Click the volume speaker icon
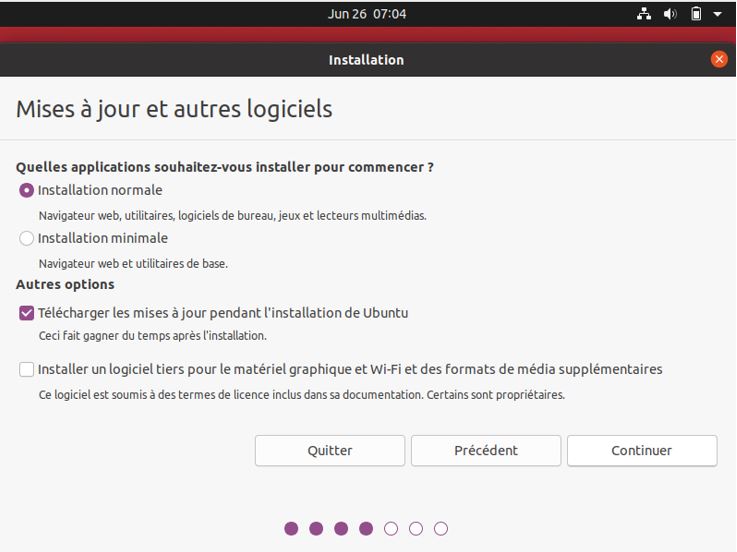737x552 pixels. [670, 14]
